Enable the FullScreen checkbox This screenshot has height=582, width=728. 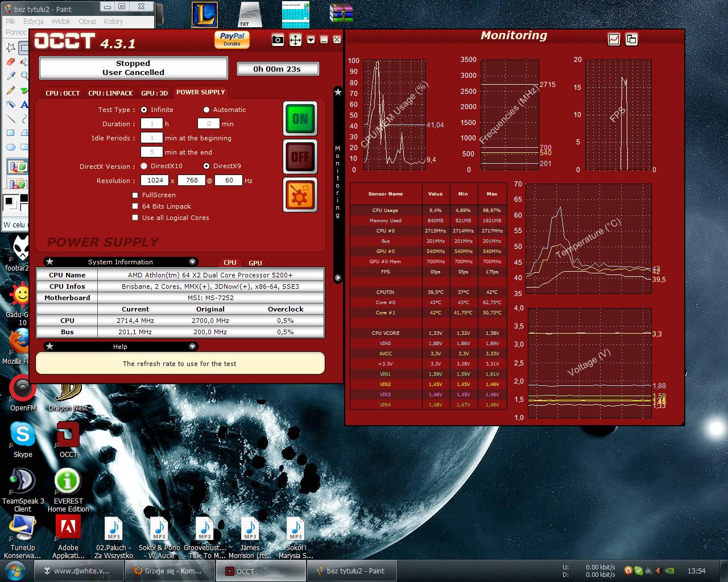[135, 195]
